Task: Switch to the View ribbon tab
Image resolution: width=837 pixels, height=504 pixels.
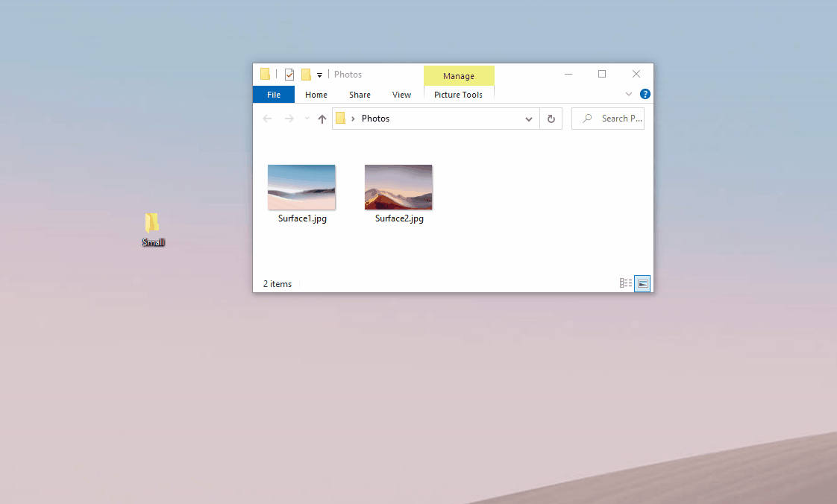Action: pos(401,95)
